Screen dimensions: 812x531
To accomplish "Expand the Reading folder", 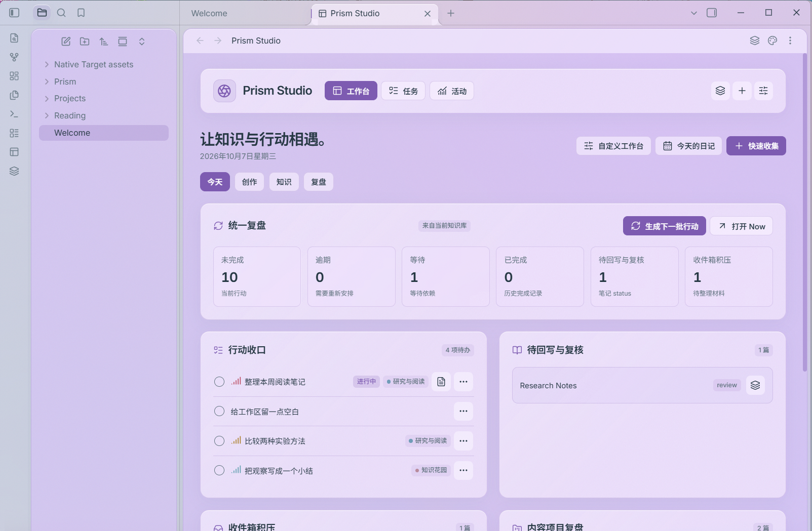I will [47, 115].
